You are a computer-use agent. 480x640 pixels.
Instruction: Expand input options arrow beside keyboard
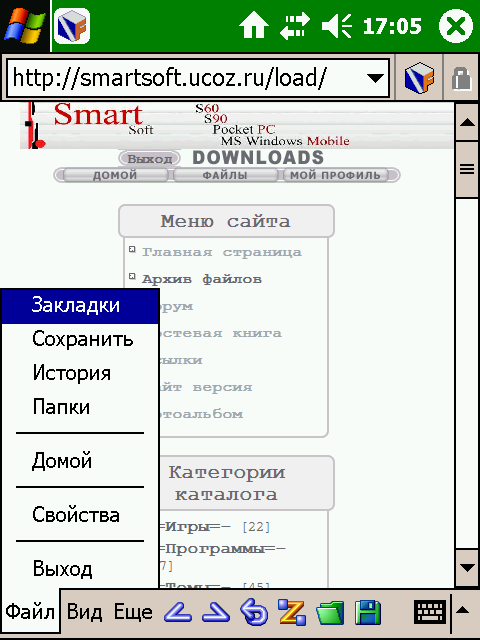462,611
